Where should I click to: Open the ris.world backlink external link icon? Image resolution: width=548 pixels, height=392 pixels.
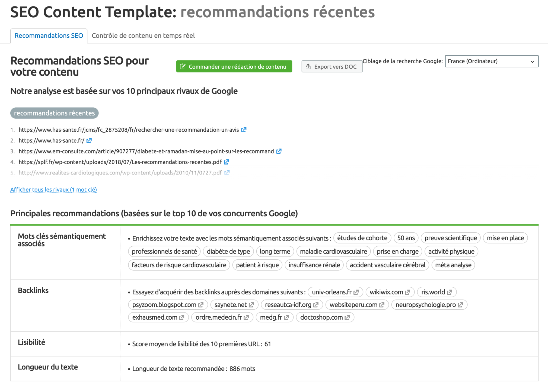[x=450, y=292]
